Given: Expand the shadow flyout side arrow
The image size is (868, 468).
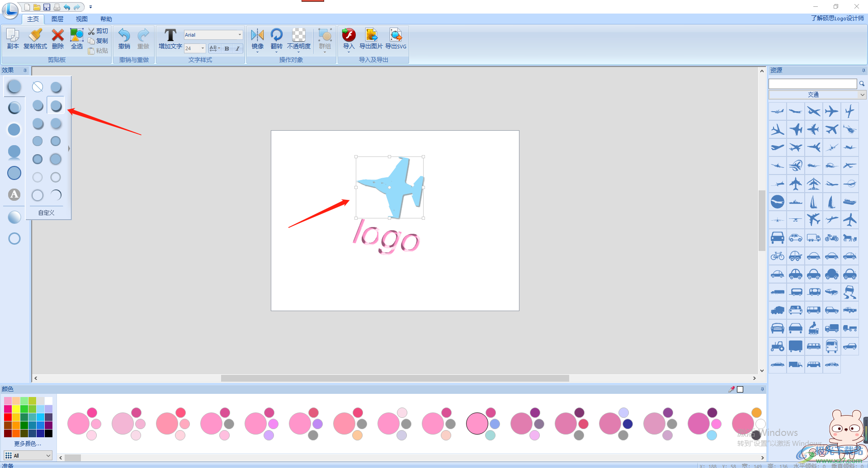Looking at the screenshot, I should (69, 148).
